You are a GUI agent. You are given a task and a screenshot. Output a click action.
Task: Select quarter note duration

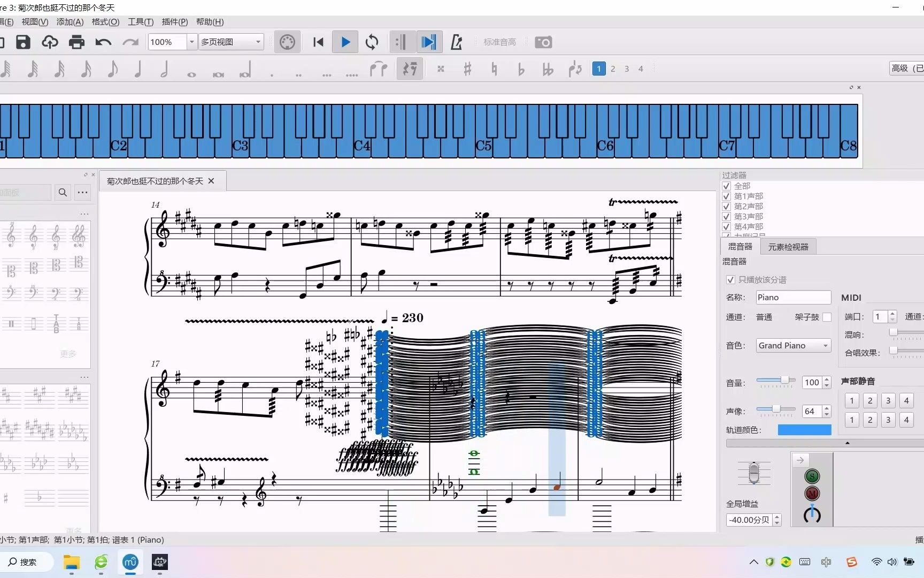(138, 69)
